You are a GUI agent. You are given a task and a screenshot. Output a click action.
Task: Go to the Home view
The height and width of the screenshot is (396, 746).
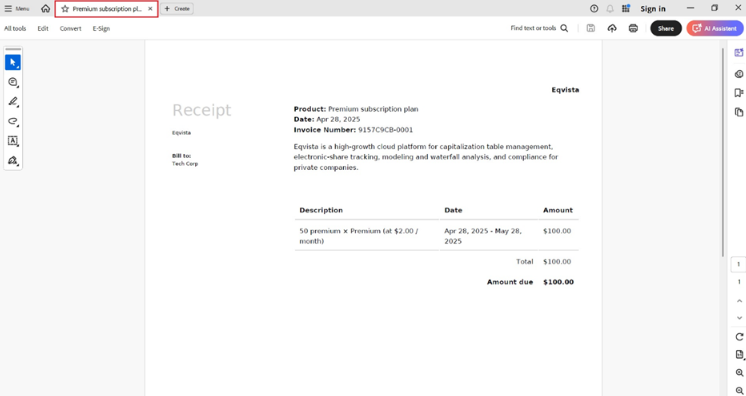click(x=45, y=9)
